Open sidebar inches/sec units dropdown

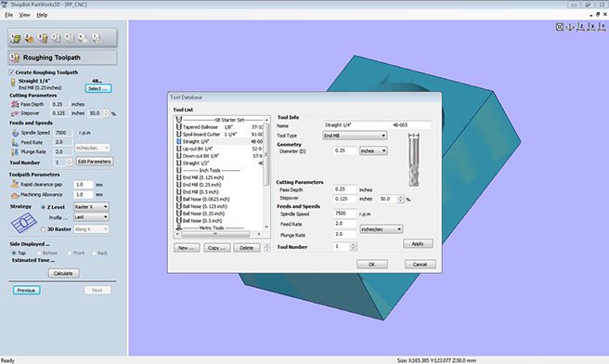tap(92, 148)
